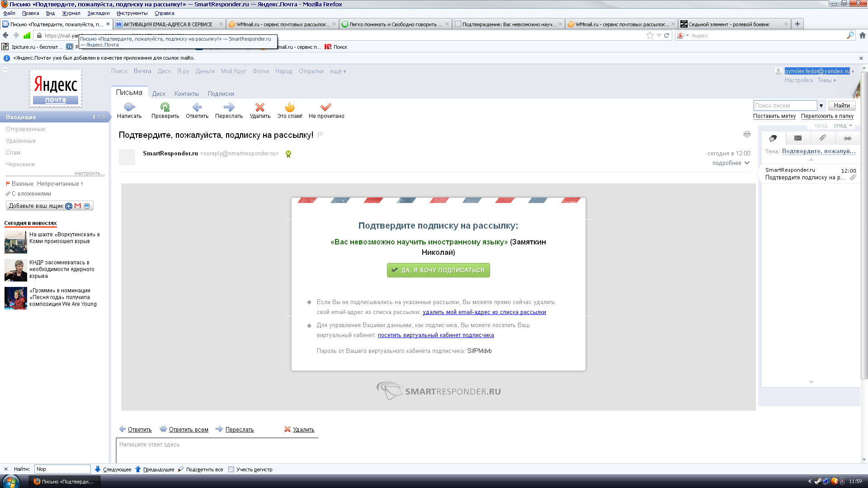Open the Входящие folder
The height and width of the screenshot is (488, 868).
[x=54, y=117]
